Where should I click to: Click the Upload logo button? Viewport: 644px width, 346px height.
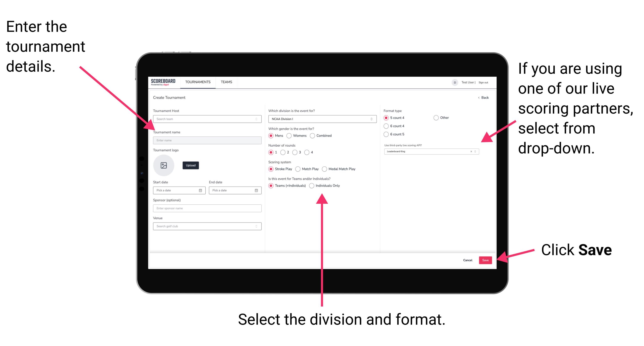pyautogui.click(x=191, y=165)
